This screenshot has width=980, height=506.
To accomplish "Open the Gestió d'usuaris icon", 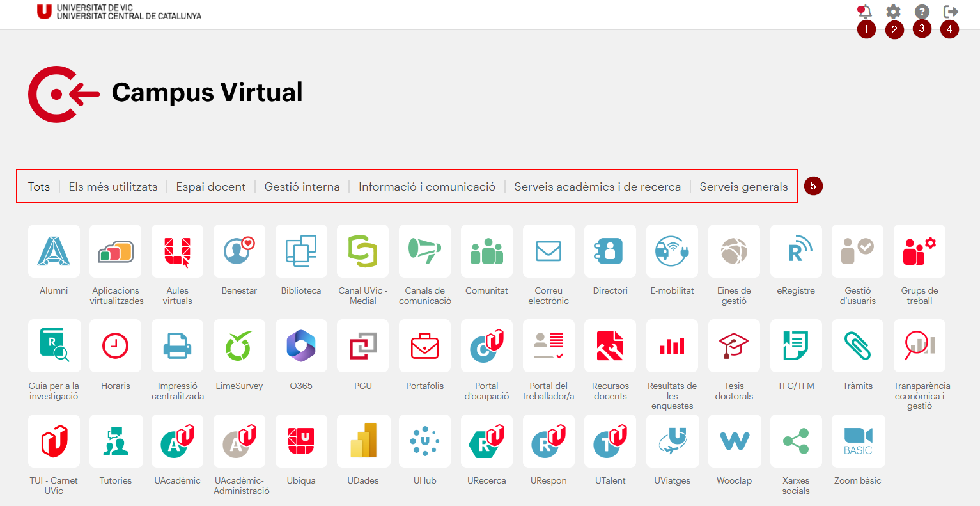I will 858,251.
